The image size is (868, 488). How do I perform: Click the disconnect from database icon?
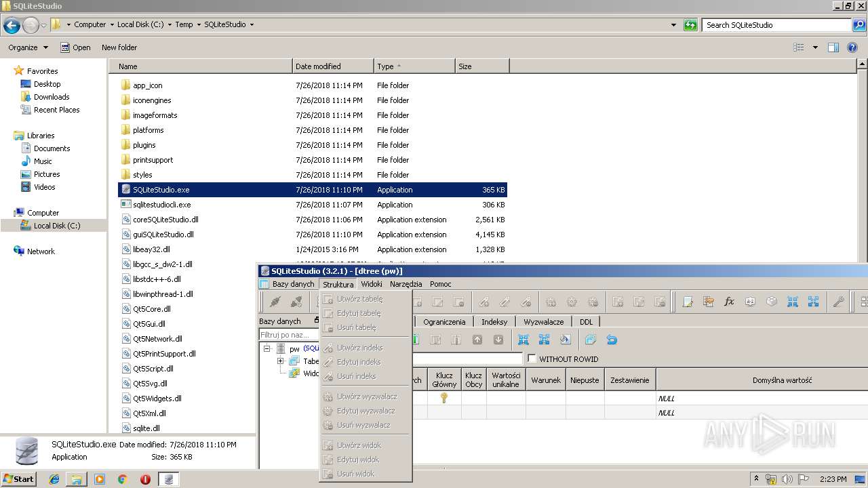click(296, 302)
